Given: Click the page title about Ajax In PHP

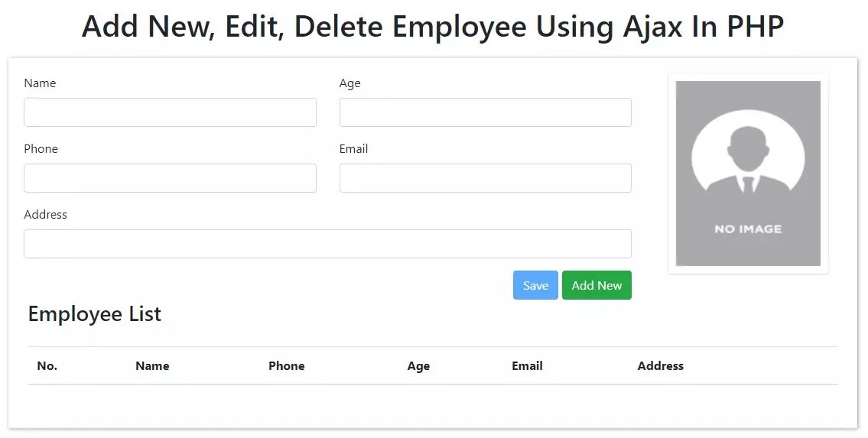Looking at the screenshot, I should (x=433, y=26).
